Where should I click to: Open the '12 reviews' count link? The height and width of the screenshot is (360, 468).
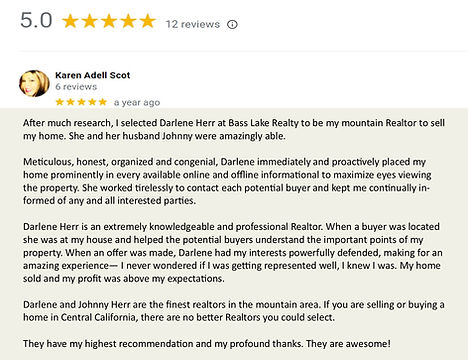[x=193, y=24]
